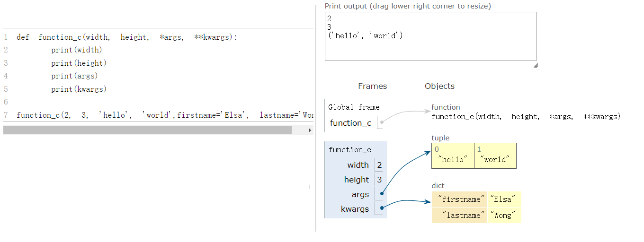Screen dimensions: 644x242
Task: Click the right arrow of the code scrollbar
Action: coord(310,130)
